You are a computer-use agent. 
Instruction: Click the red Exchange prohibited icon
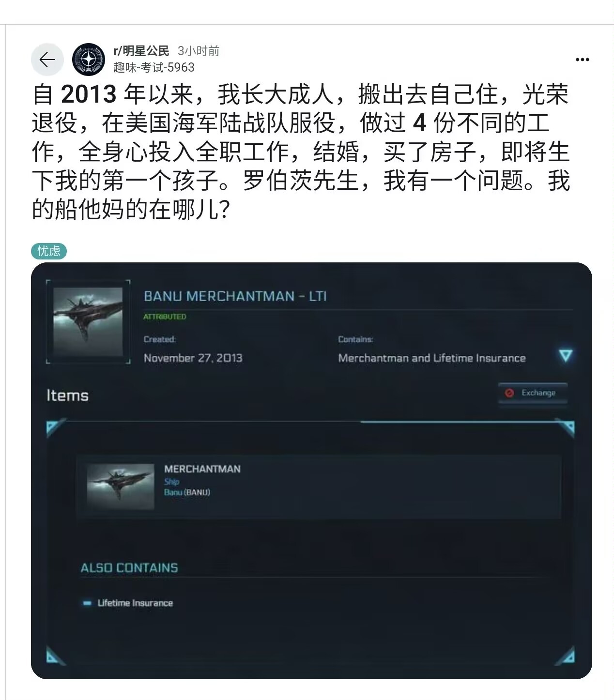[509, 393]
